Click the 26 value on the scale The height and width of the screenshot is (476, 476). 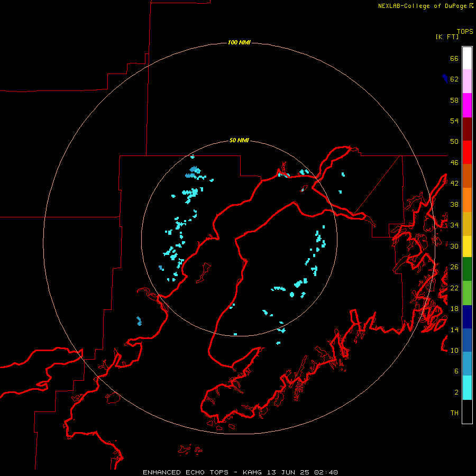(454, 267)
